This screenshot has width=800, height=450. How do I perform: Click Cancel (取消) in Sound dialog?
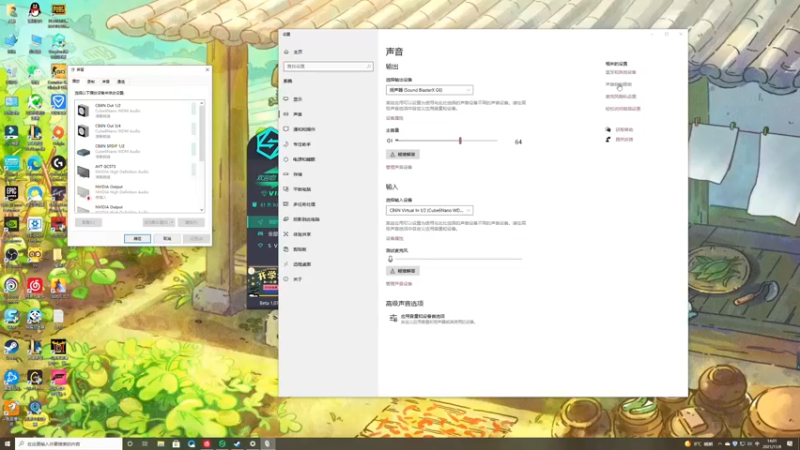click(167, 239)
